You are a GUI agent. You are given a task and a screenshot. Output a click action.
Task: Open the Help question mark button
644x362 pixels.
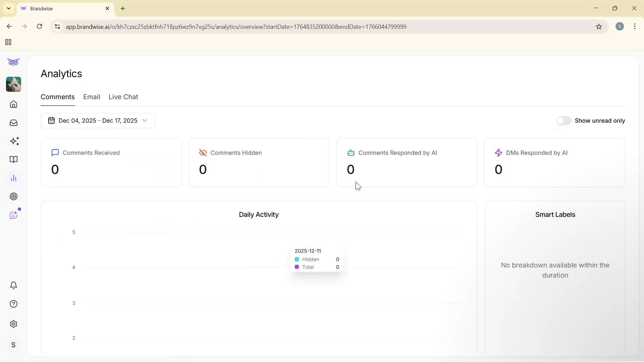tap(13, 304)
